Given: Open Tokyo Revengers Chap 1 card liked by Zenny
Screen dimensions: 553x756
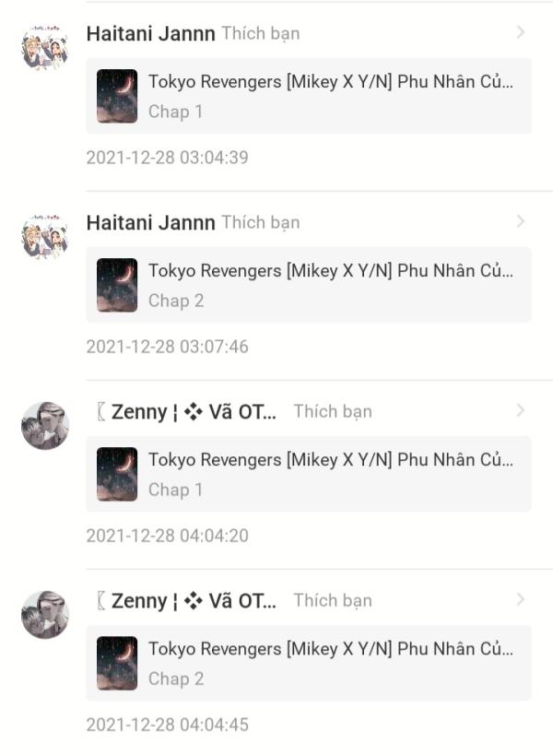Looking at the screenshot, I should tap(309, 474).
